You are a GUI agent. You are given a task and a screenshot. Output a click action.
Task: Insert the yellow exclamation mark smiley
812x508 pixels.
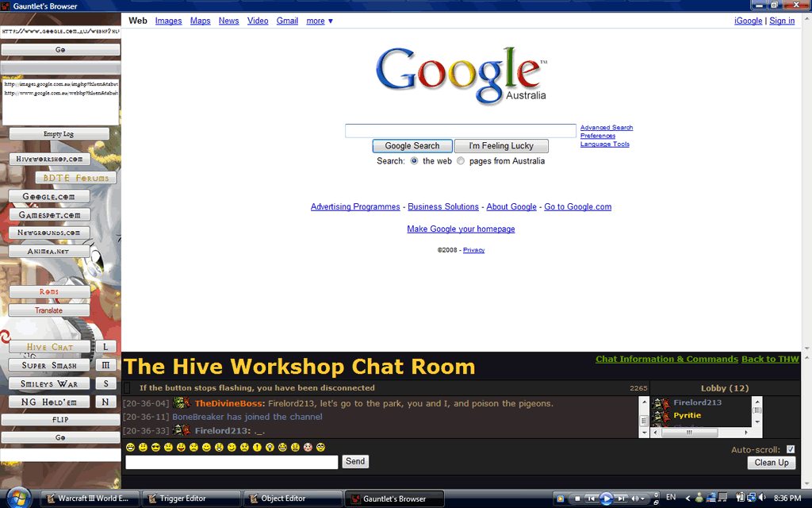pyautogui.click(x=258, y=448)
